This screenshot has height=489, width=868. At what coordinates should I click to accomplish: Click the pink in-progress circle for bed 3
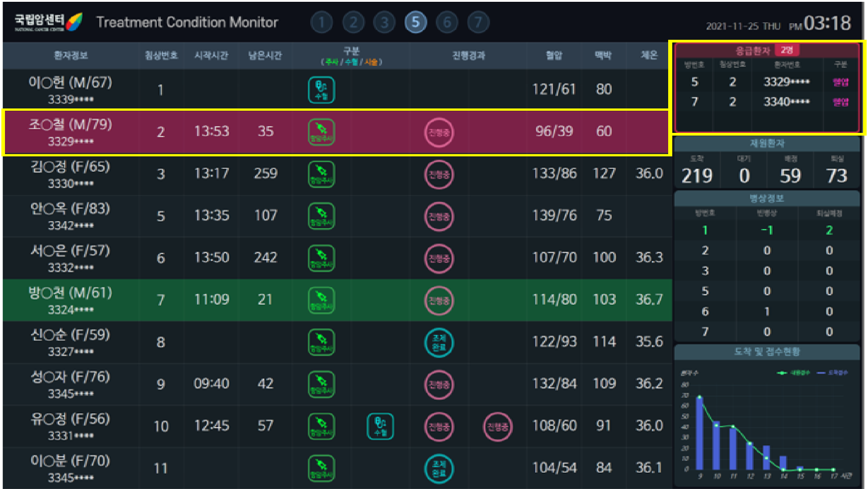(439, 174)
